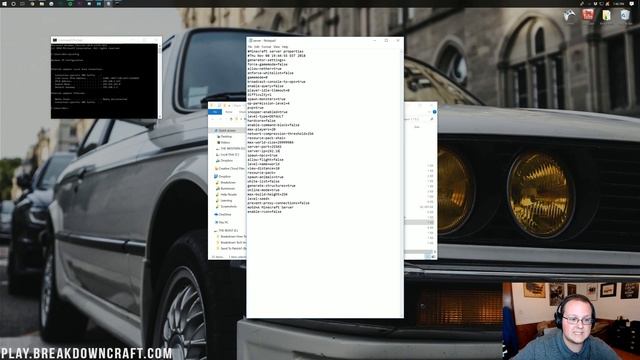Click the line 'view-distance=10' in Notepad
640x360 pixels.
click(x=264, y=168)
